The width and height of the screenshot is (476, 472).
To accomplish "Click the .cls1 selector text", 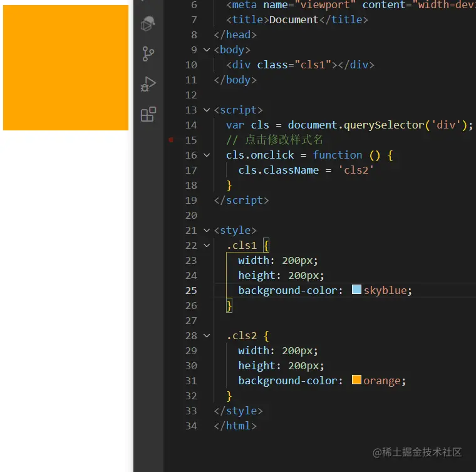I will [242, 245].
